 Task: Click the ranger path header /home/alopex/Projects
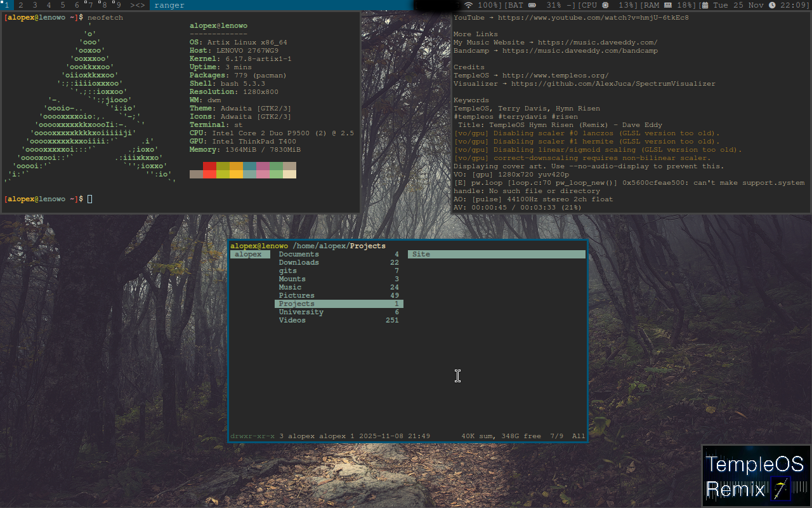tap(339, 246)
